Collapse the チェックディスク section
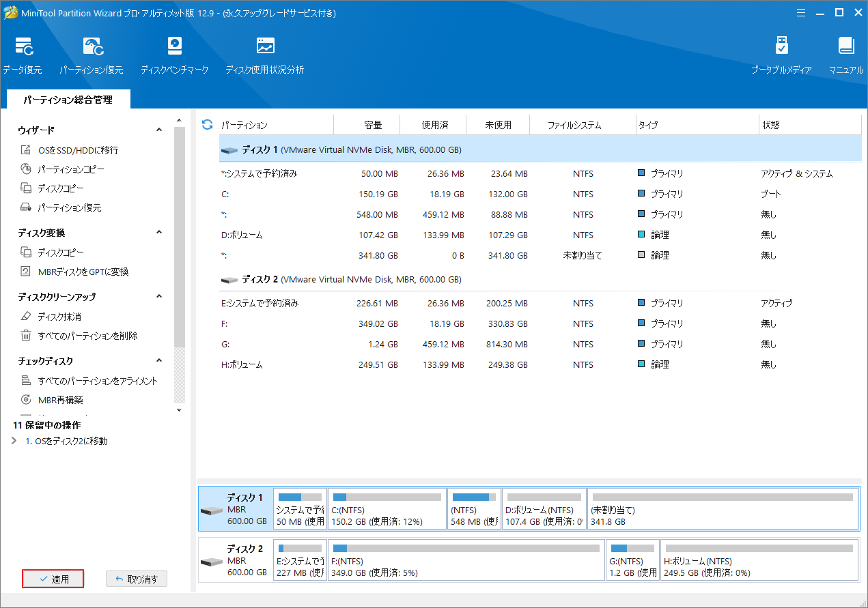This screenshot has width=868, height=608. [159, 360]
